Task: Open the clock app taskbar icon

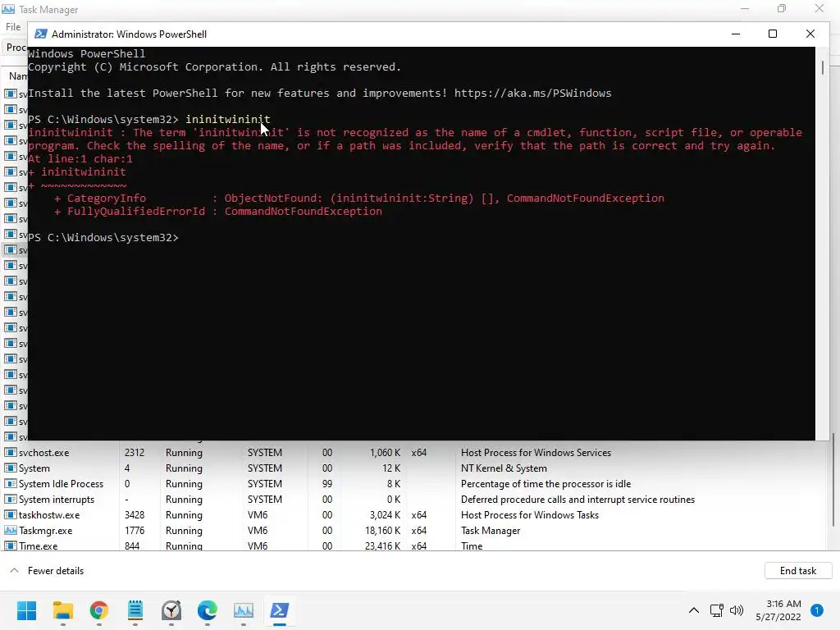Action: coord(171,610)
